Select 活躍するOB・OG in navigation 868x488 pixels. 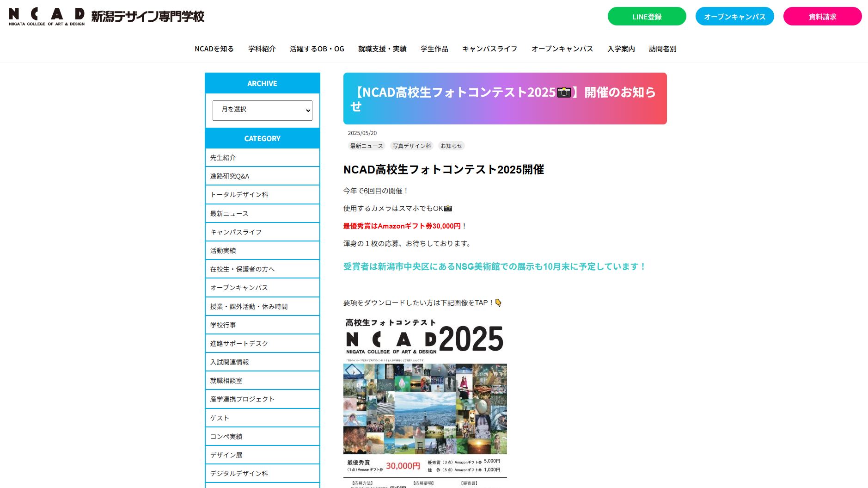(317, 49)
